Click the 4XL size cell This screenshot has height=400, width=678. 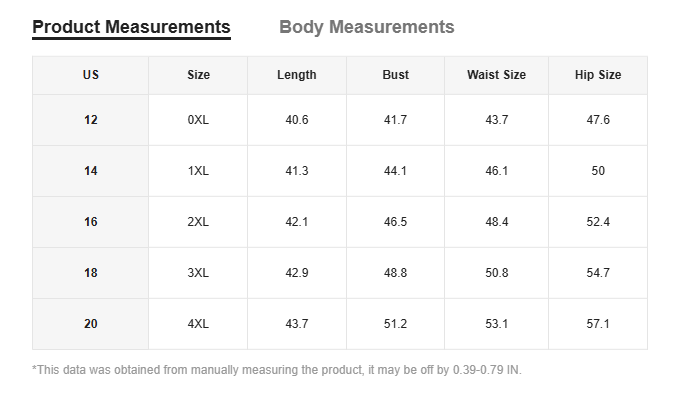pos(198,324)
